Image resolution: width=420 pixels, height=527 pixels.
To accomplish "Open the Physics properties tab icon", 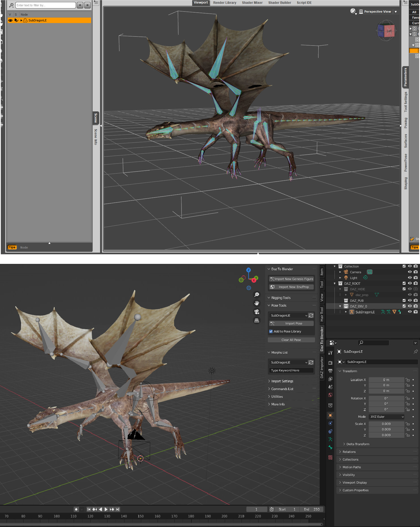I will [330, 423].
